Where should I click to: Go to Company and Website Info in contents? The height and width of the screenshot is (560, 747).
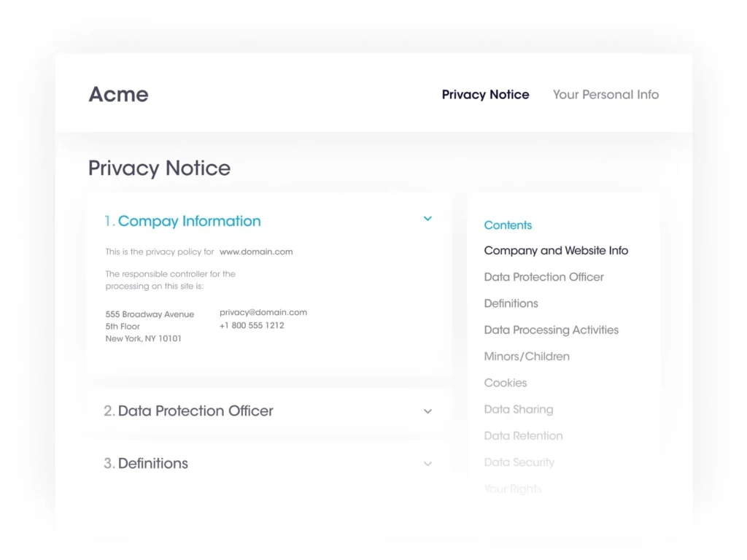(x=556, y=251)
